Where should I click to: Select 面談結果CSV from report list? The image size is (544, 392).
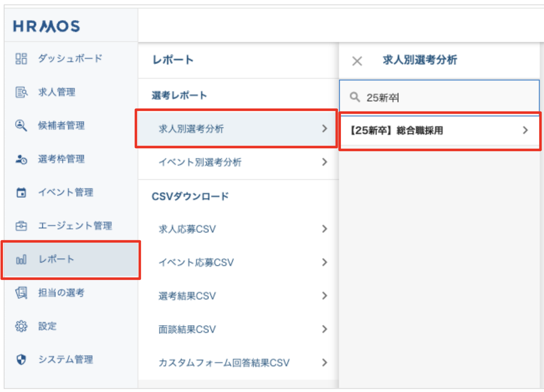pyautogui.click(x=187, y=329)
